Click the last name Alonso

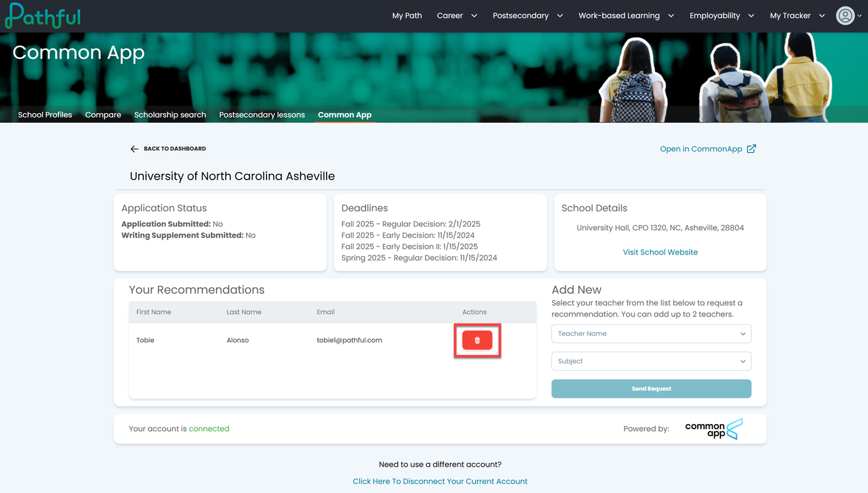238,340
